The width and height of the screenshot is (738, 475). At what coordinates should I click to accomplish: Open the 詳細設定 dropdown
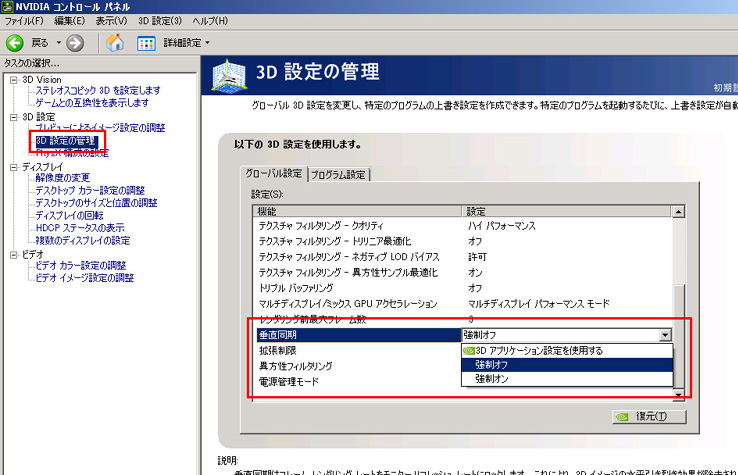[186, 43]
